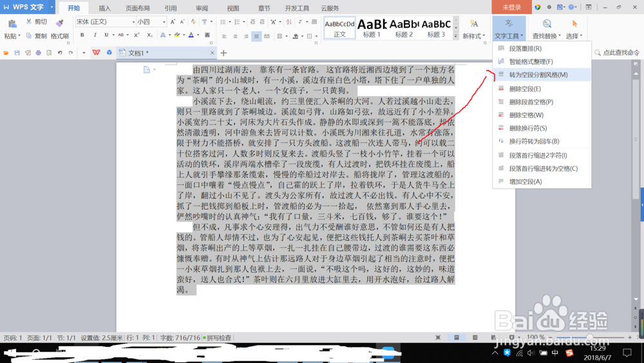Clear formatting with eraser icon
The width and height of the screenshot is (644, 363).
[x=193, y=22]
